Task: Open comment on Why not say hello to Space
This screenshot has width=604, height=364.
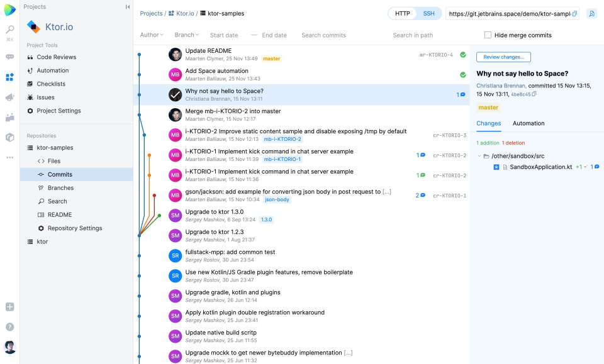Action: (x=461, y=95)
